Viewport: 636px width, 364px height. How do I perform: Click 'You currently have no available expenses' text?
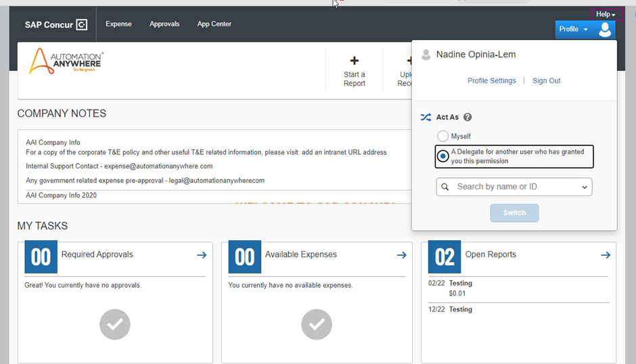point(290,286)
